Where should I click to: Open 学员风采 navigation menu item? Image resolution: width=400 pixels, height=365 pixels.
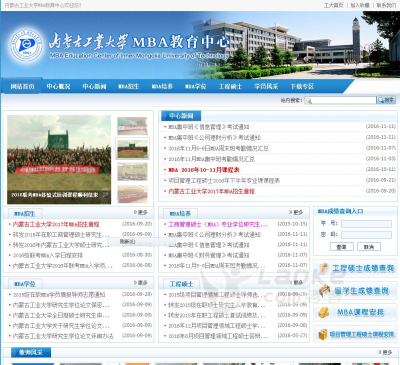pos(266,86)
